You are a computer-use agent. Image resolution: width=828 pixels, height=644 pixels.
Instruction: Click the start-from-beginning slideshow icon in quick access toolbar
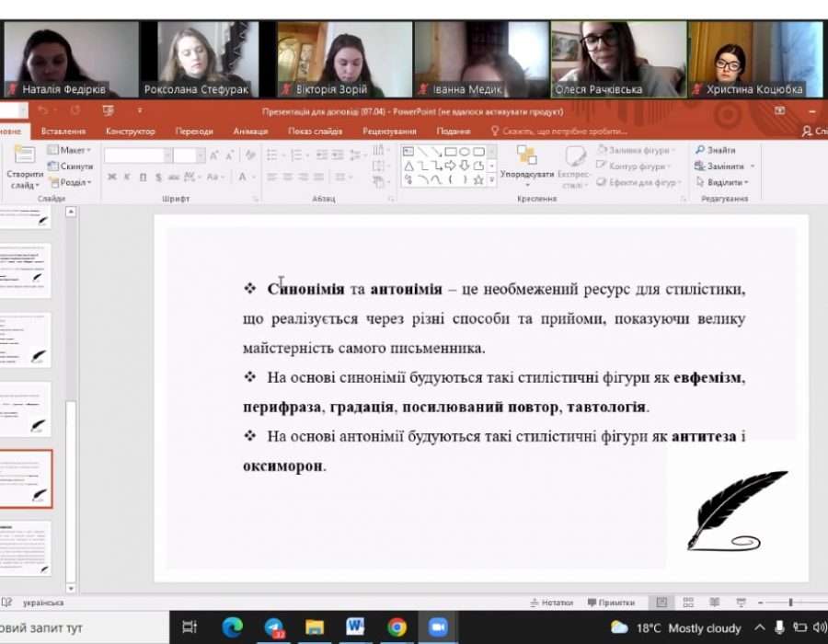pyautogui.click(x=109, y=110)
